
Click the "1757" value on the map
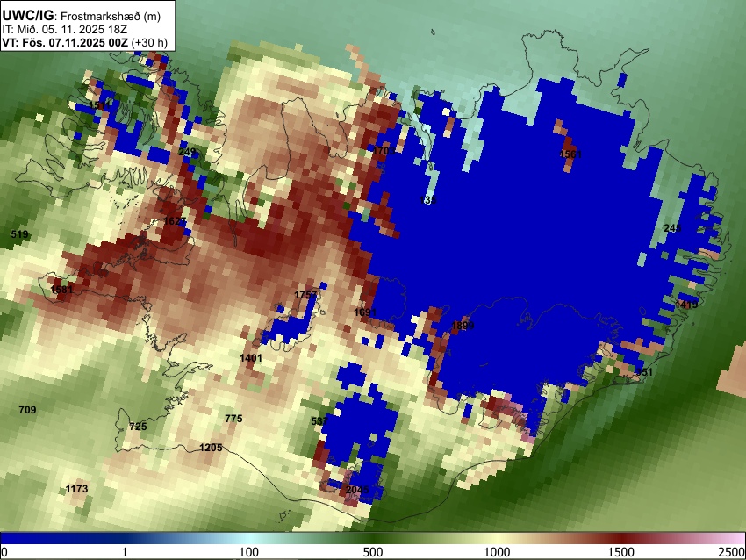coord(305,295)
